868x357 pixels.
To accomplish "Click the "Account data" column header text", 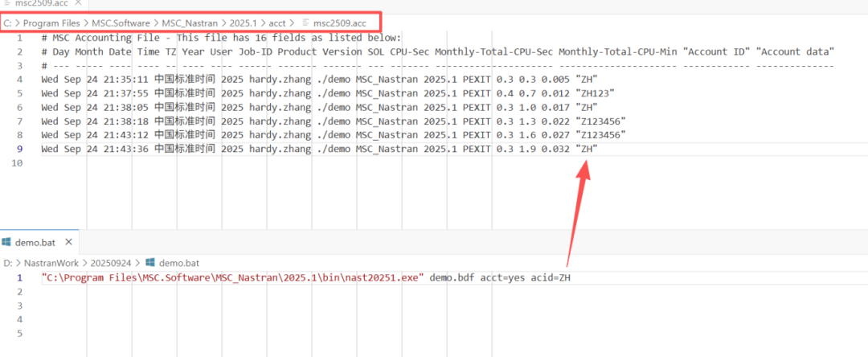I will [x=795, y=52].
